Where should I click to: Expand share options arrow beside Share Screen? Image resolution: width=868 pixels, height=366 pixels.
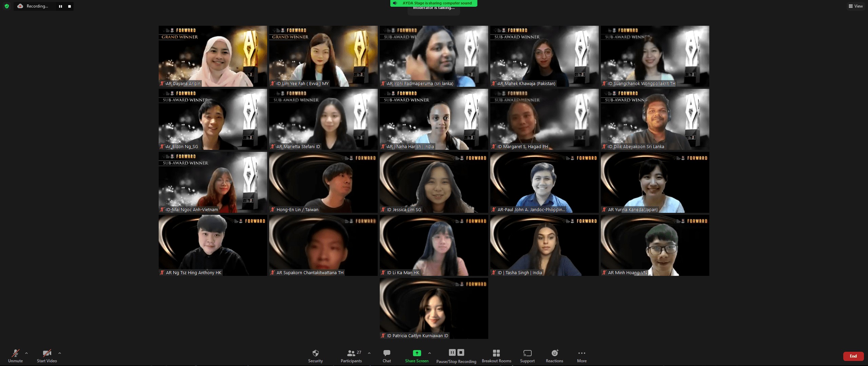[x=430, y=353]
